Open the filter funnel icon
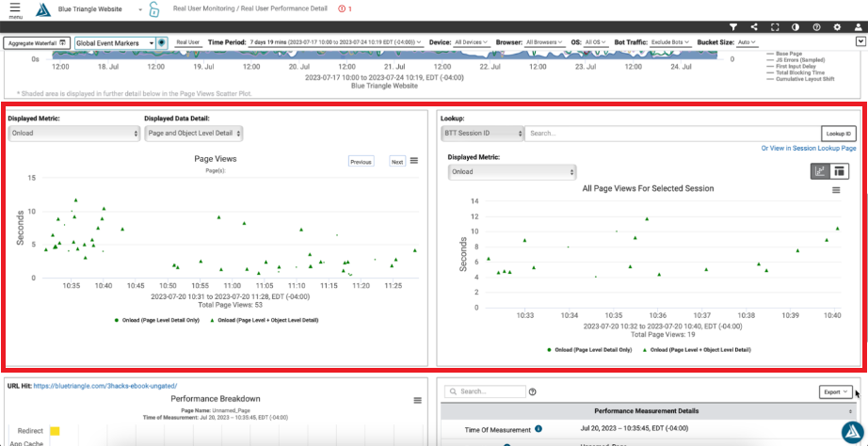 [733, 26]
